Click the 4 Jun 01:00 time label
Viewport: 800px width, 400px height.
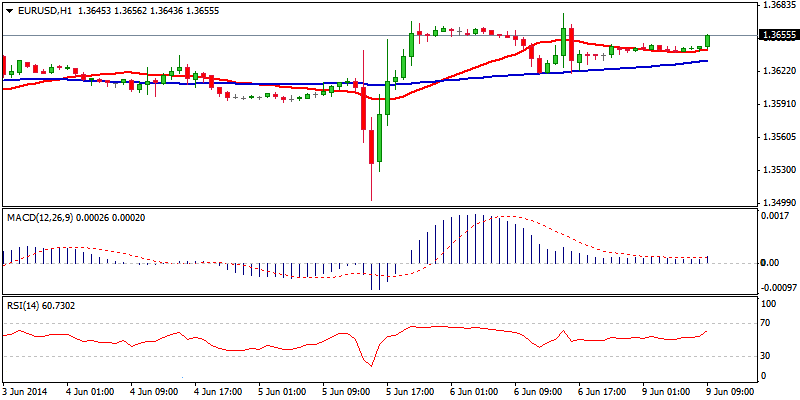point(90,392)
